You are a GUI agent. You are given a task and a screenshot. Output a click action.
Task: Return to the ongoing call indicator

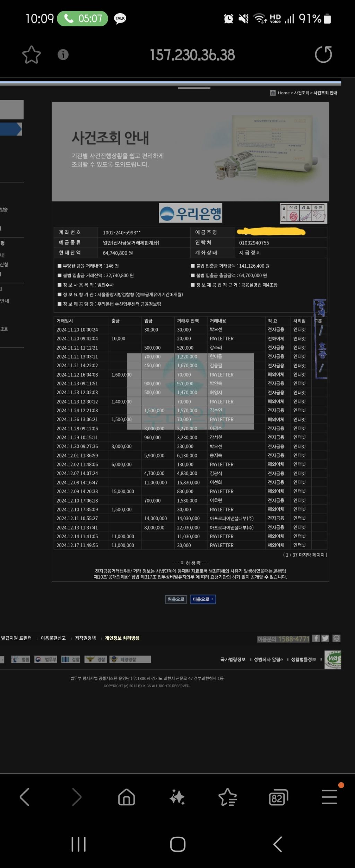click(83, 18)
